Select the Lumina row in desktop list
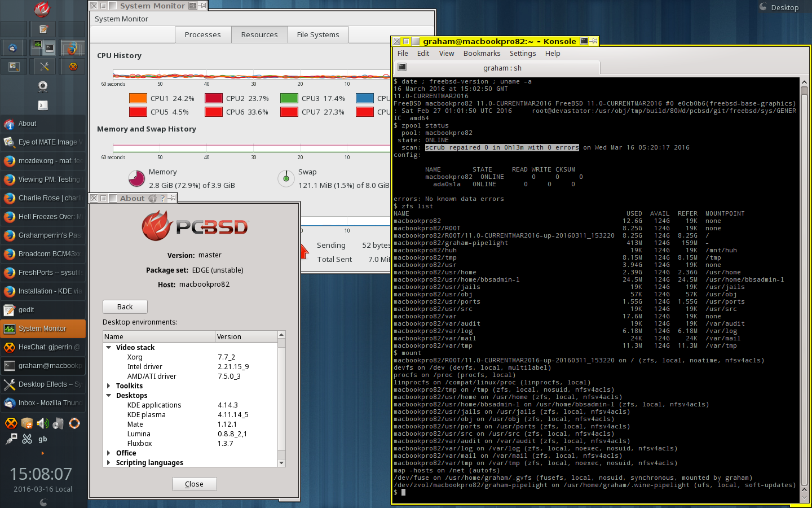 pyautogui.click(x=190, y=434)
